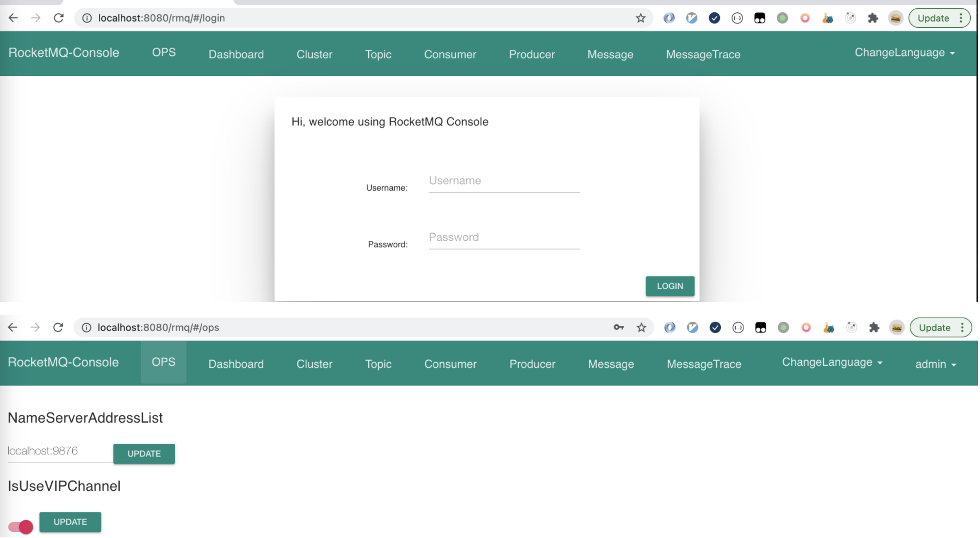Go to Consumer on ops page navbar
Screen dimensions: 980x538
tap(451, 364)
